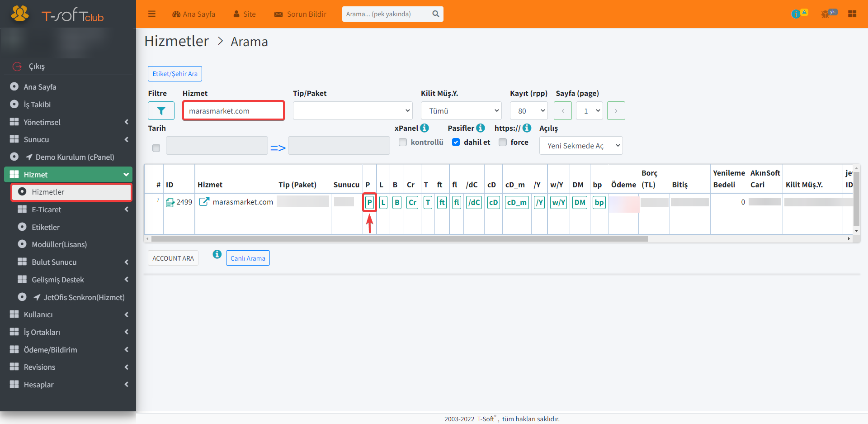Open the Kayıt (rpp) 80 dropdown
The width and height of the screenshot is (868, 424).
(x=529, y=111)
